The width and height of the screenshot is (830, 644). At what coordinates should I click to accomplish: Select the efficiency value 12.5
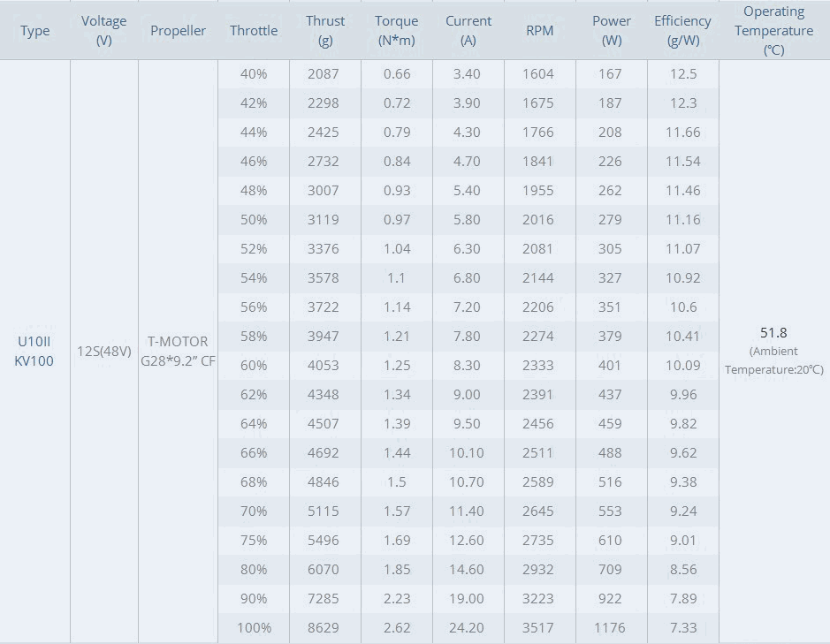[x=683, y=74]
